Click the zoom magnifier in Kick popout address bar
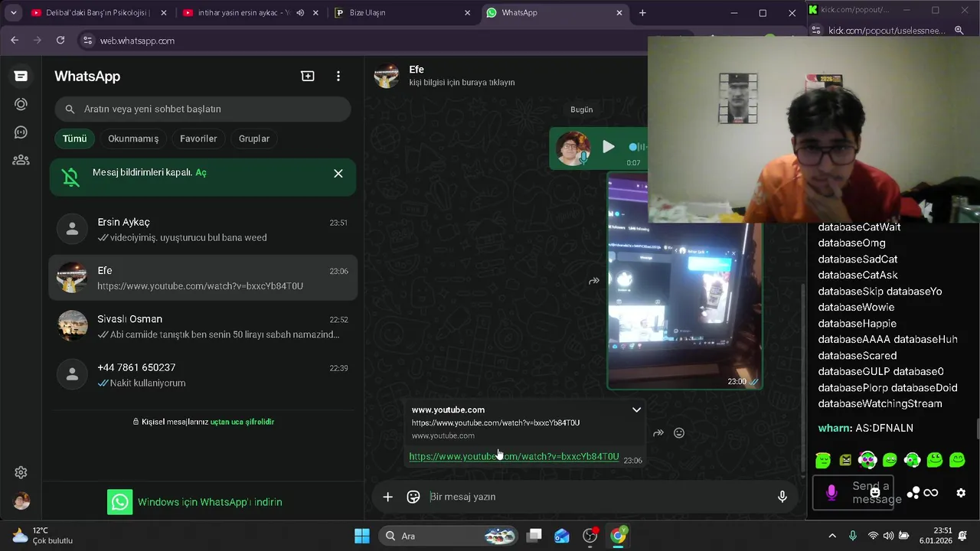Screen dimensions: 980x551 point(959,31)
